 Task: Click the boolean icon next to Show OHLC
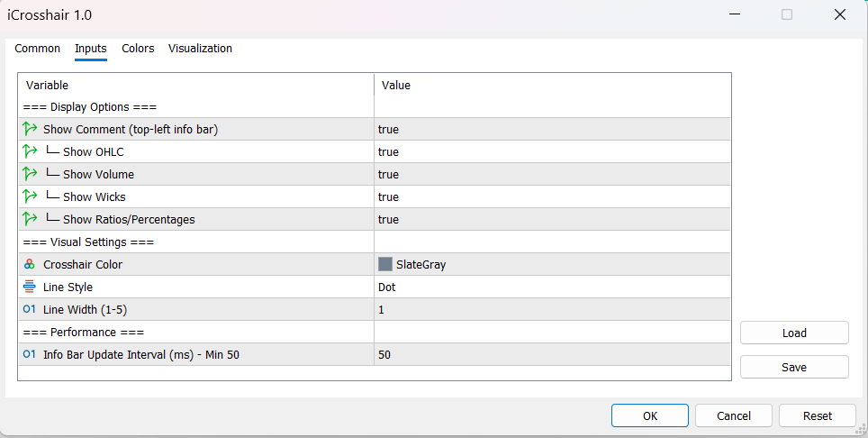(30, 151)
